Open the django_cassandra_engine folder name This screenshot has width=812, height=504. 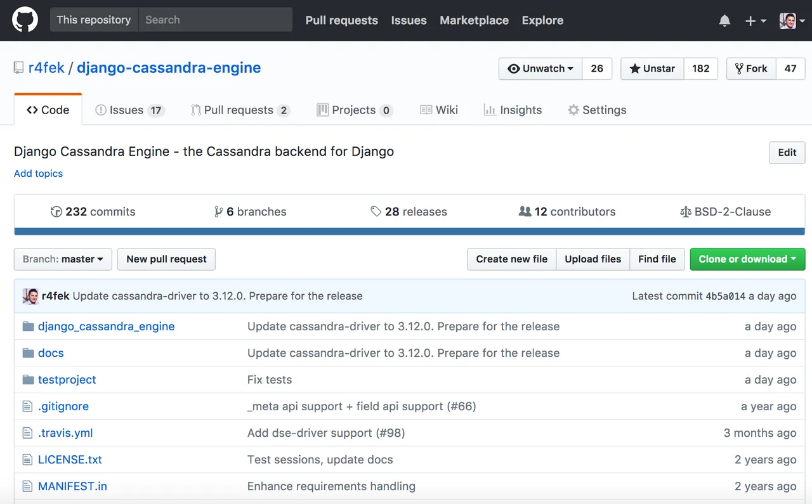[107, 326]
